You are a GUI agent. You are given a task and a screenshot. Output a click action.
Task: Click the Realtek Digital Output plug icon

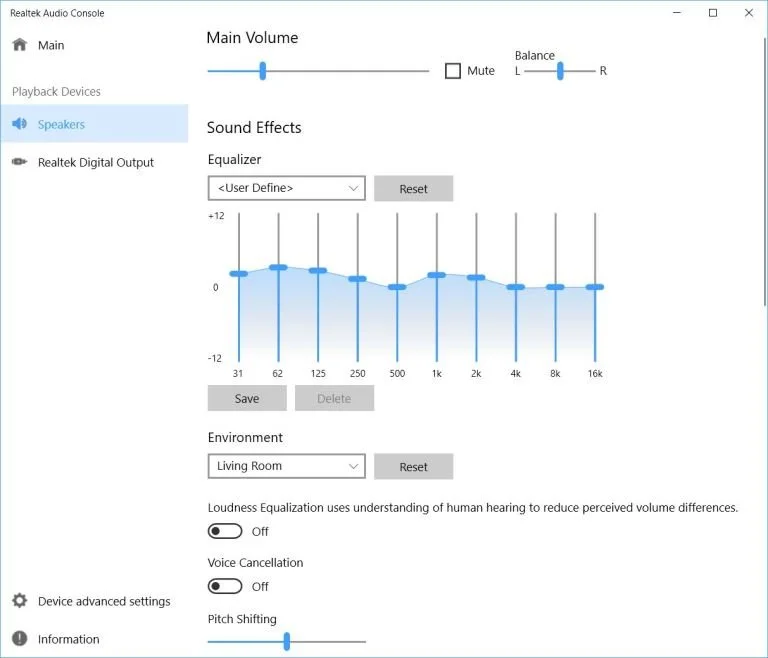click(x=19, y=162)
